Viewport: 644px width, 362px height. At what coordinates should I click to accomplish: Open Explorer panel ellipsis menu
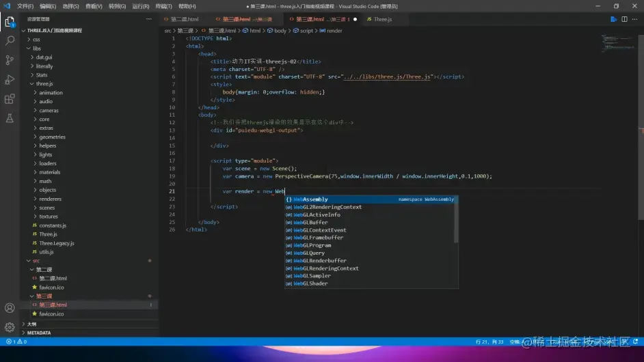[x=148, y=19]
